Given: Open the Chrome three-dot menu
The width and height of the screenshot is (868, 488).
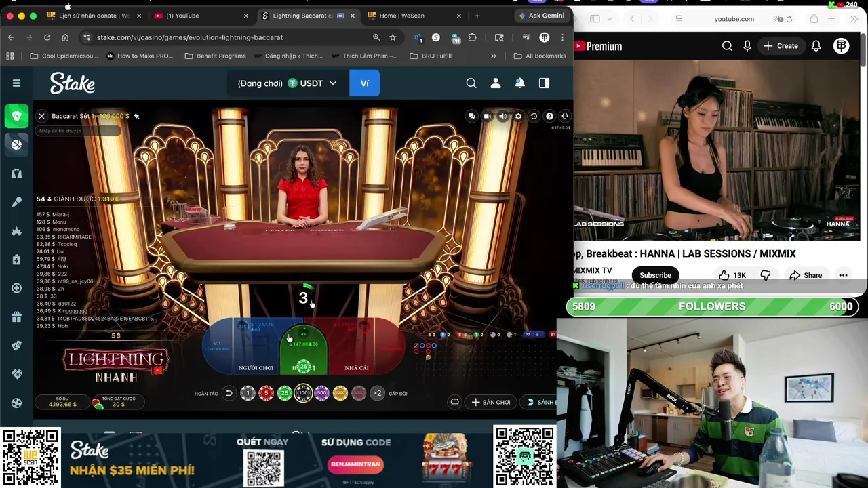Looking at the screenshot, I should [x=562, y=37].
